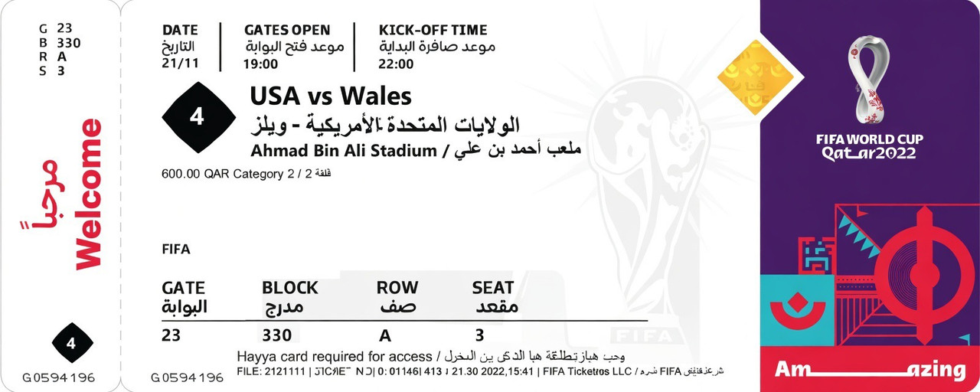Click the Ahmad Bin Ali Stadium text
This screenshot has width=980, height=392.
(342, 150)
